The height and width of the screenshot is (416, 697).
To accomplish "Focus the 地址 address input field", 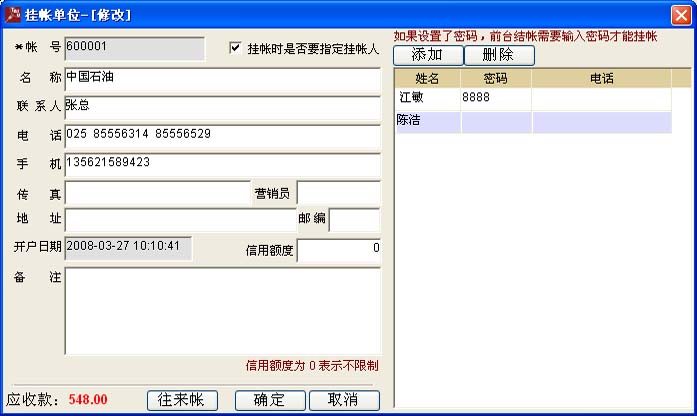I will (180, 219).
